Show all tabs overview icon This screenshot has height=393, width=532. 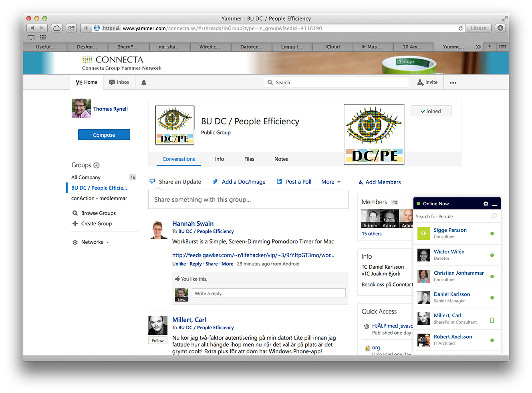[502, 47]
